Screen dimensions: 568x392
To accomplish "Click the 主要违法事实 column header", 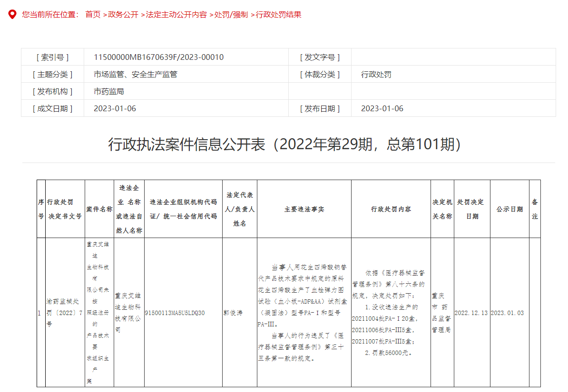I will coord(304,209).
